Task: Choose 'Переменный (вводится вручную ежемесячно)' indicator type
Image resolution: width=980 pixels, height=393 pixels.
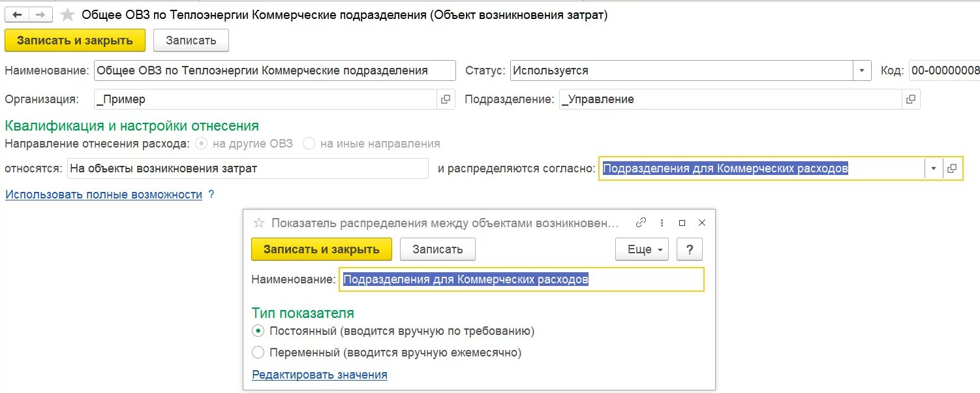Action: tap(258, 353)
